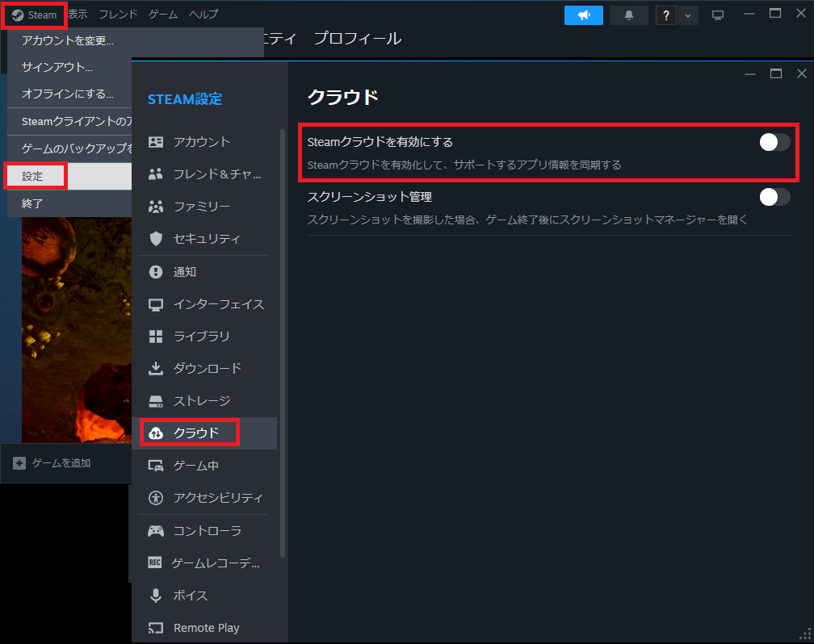Click the ゲームを追加 button text

(x=61, y=463)
